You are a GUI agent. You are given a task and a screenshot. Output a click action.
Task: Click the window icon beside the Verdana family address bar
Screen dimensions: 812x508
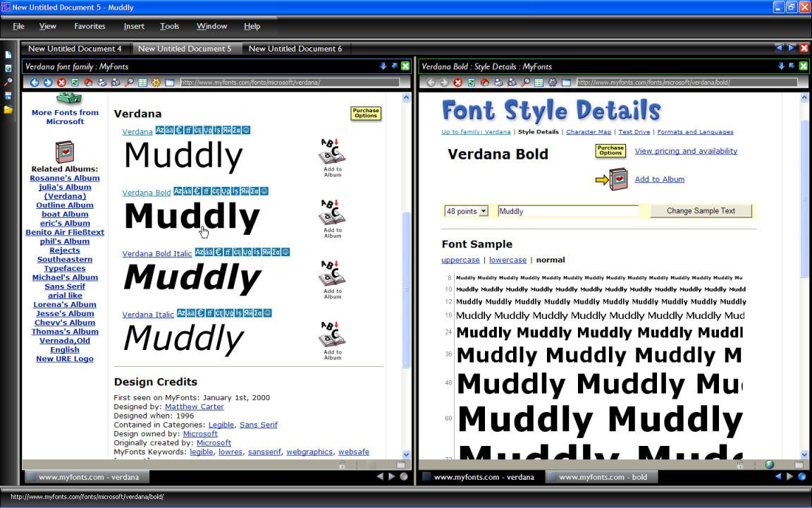click(x=169, y=83)
